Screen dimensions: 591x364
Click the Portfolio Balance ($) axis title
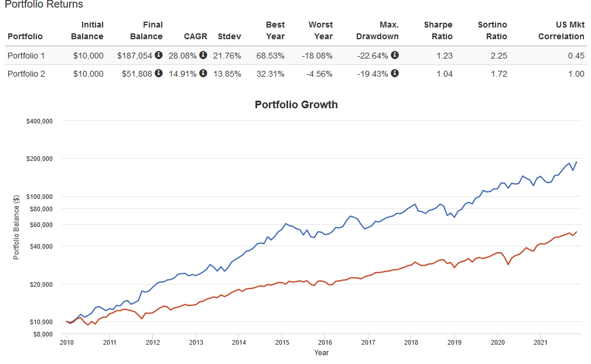(16, 226)
